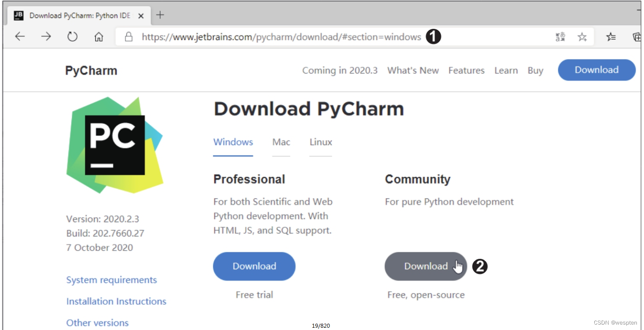The width and height of the screenshot is (644, 330).
Task: Click the Version: 2020.2.3 text
Action: pyautogui.click(x=102, y=219)
